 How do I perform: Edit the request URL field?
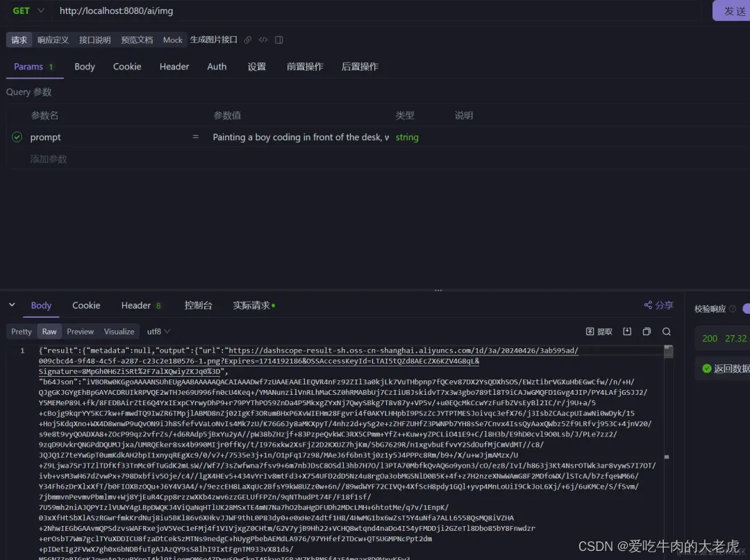tap(378, 10)
